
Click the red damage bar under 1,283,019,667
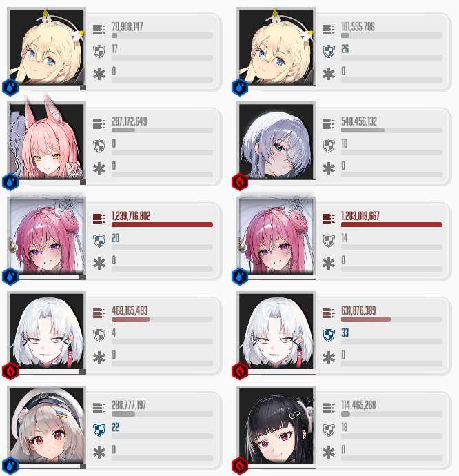coord(391,225)
